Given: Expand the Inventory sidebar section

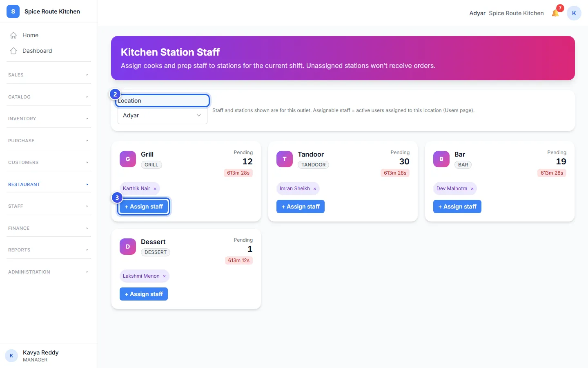Looking at the screenshot, I should point(49,119).
